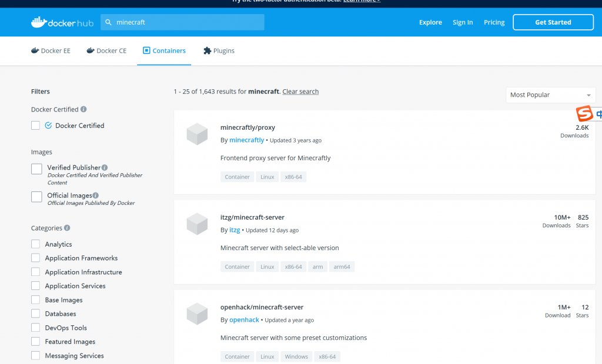The height and width of the screenshot is (364, 602).
Task: Click the orange Sogou input method icon
Action: pyautogui.click(x=584, y=113)
